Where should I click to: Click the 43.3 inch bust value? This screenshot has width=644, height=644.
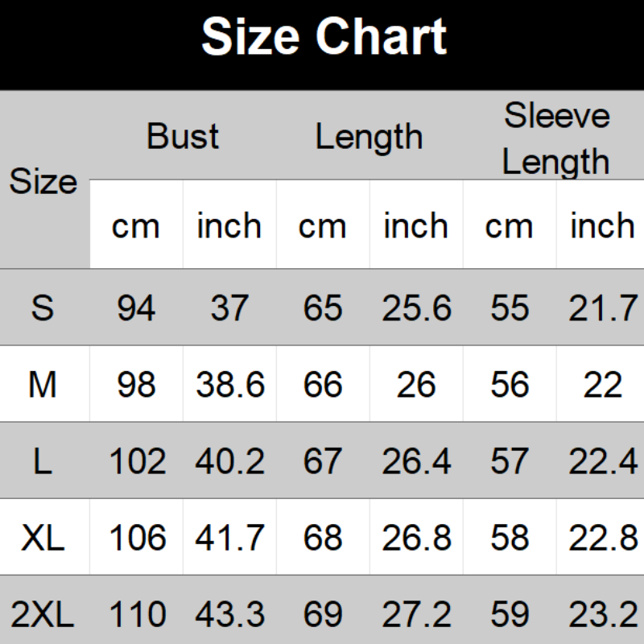pyautogui.click(x=229, y=616)
